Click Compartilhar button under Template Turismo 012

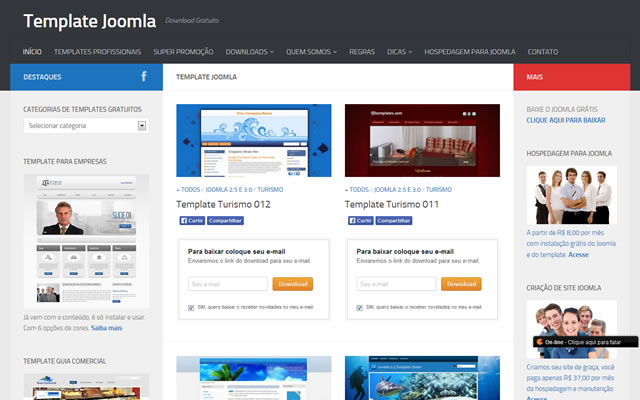[225, 220]
